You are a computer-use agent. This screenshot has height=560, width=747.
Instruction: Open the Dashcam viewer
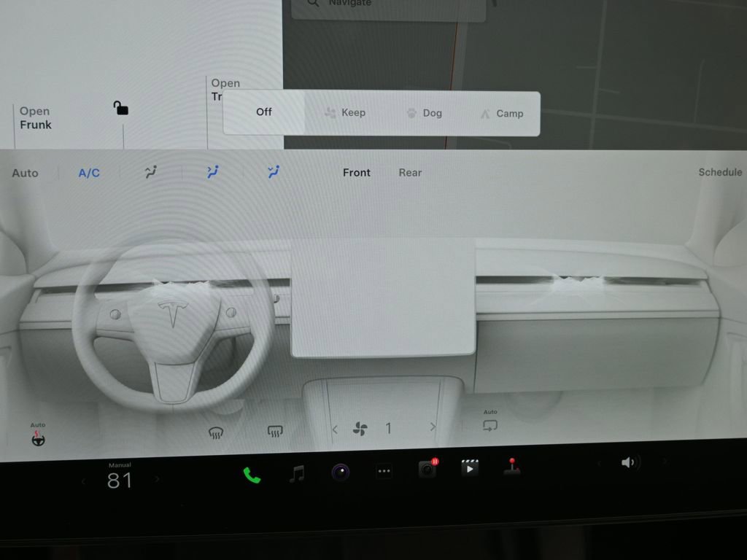pyautogui.click(x=427, y=471)
